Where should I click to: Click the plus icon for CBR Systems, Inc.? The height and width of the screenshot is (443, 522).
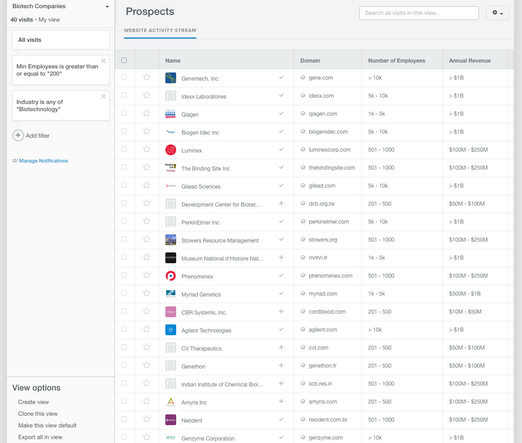point(281,311)
